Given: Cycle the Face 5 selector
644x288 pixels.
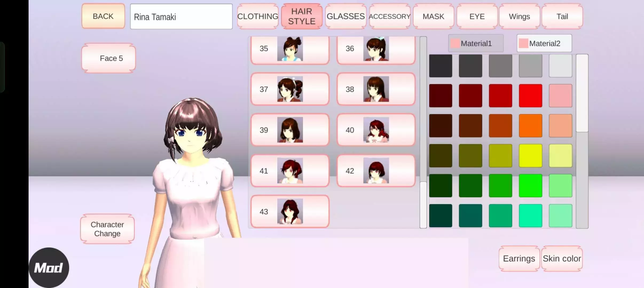Looking at the screenshot, I should click(x=109, y=58).
